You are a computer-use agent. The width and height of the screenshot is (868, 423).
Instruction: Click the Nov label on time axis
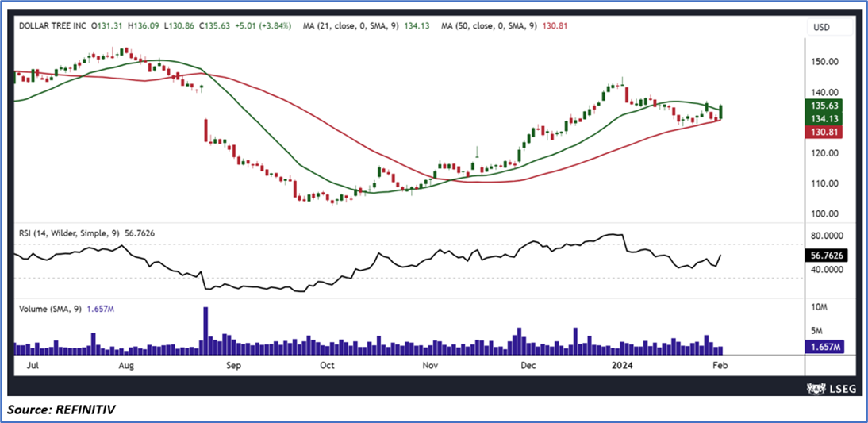coord(429,365)
